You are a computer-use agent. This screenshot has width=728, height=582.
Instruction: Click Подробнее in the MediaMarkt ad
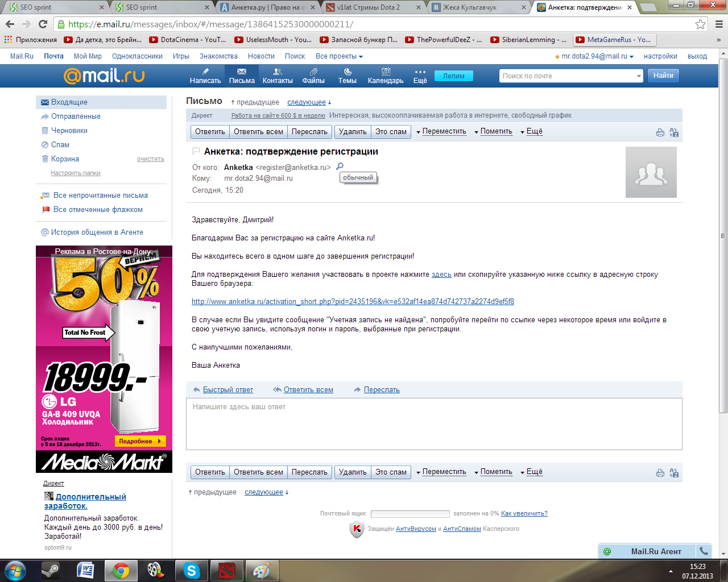(140, 441)
